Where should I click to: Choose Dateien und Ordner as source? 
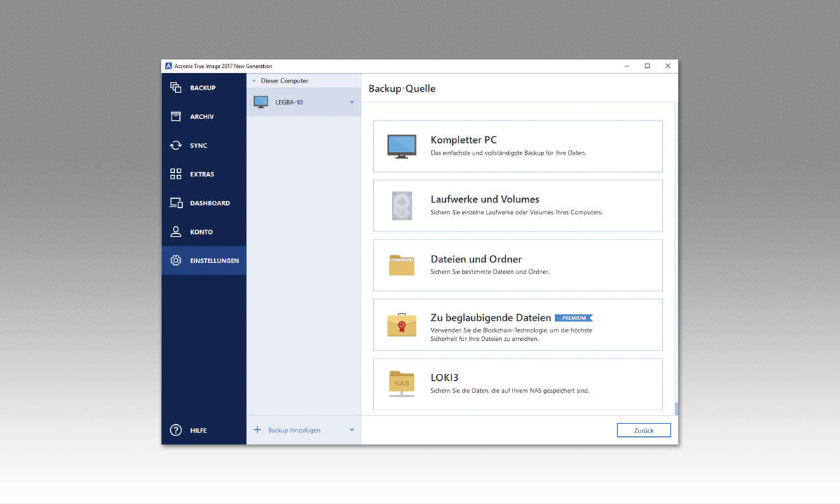click(x=518, y=265)
